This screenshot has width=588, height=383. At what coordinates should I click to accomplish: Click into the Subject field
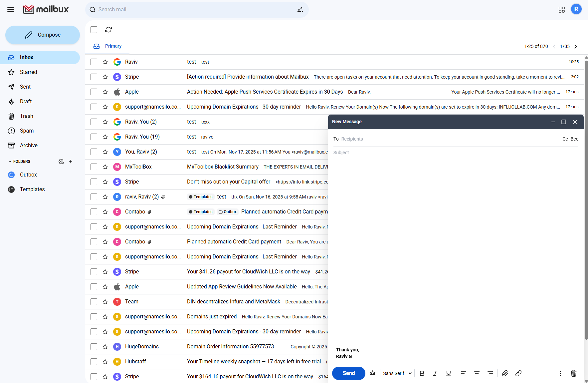coord(455,153)
